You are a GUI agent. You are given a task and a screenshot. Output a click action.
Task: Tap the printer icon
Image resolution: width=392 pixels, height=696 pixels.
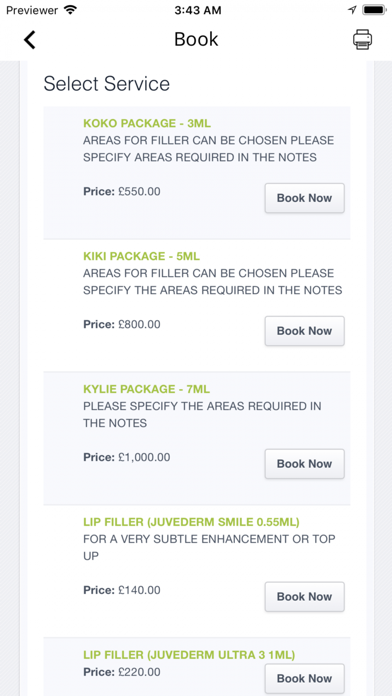tap(362, 40)
